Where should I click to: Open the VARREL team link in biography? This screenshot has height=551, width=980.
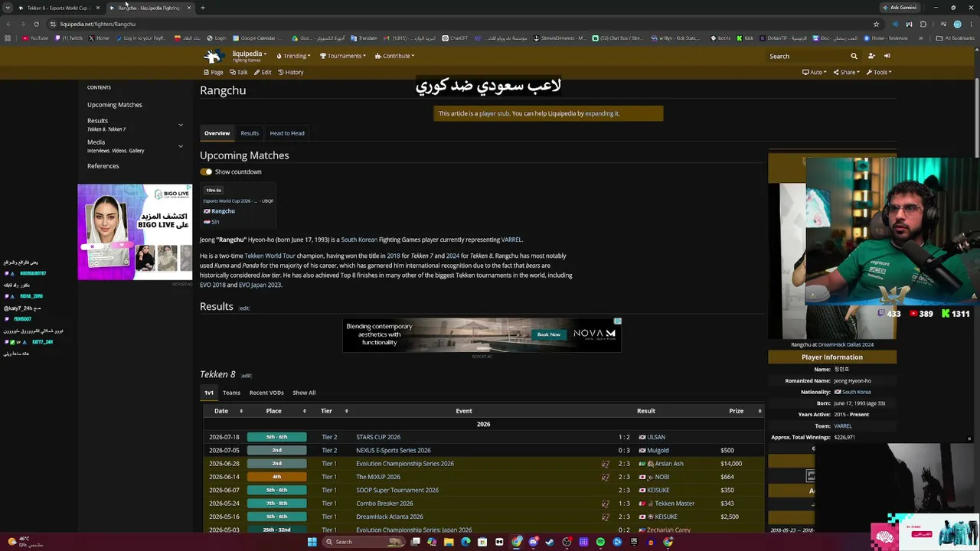click(x=511, y=240)
